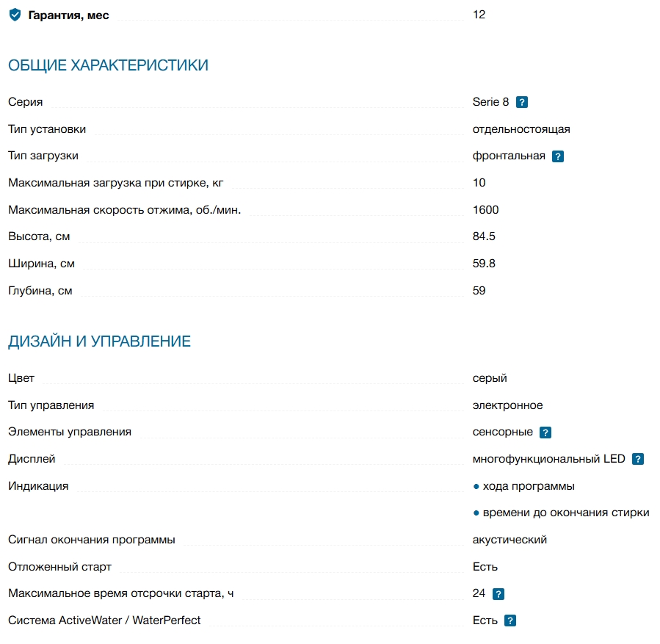The width and height of the screenshot is (660, 644).
Task: Click the сенсорные control elements value
Action: point(502,432)
